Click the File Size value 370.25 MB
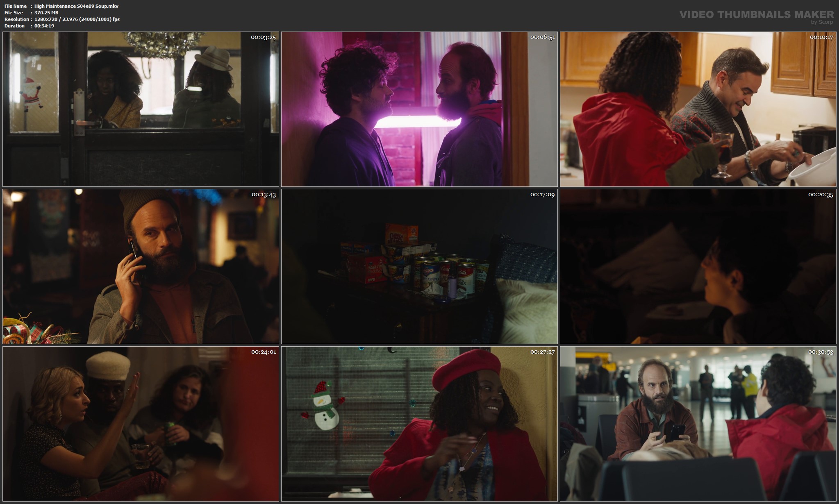 (46, 13)
